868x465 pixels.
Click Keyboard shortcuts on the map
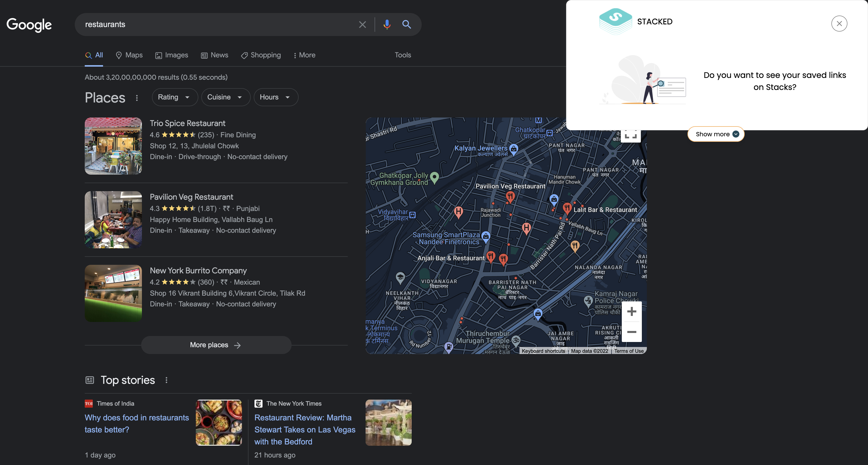coord(543,351)
